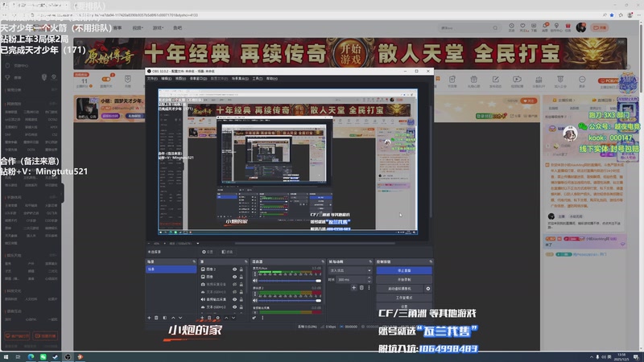This screenshot has height=362, width=644.
Task: Move source up arrow in Sources dock toolbar
Action: (226, 318)
